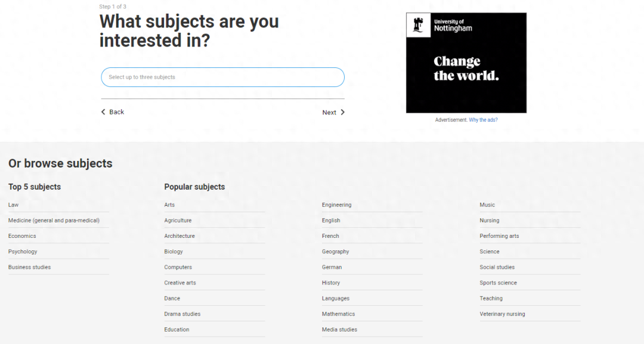Screen dimensions: 644x344
Task: Click the Nottingham 'Change the world' advertisement
Action: (x=466, y=69)
